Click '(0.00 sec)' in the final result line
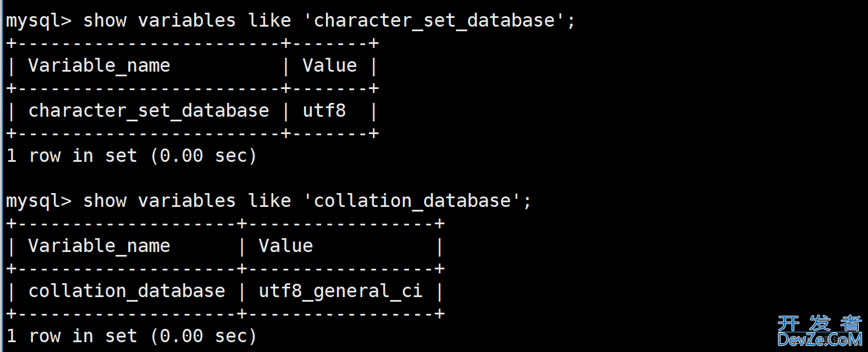Image resolution: width=868 pixels, height=352 pixels. (x=203, y=336)
